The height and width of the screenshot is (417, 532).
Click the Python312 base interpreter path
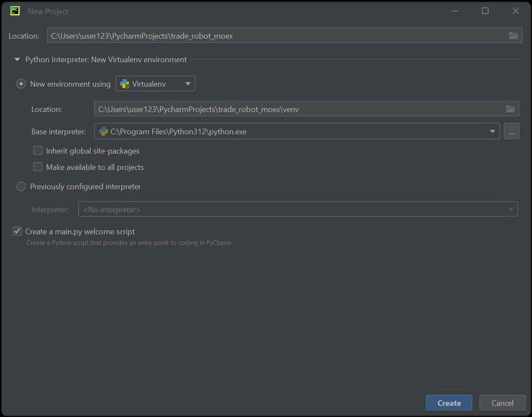178,132
